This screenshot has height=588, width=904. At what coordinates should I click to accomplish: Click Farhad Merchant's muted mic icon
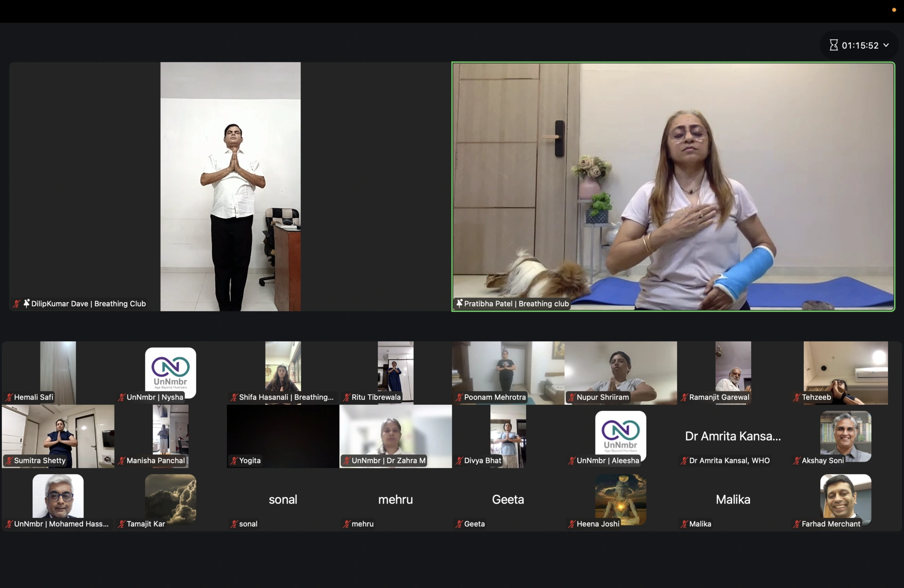click(x=796, y=524)
